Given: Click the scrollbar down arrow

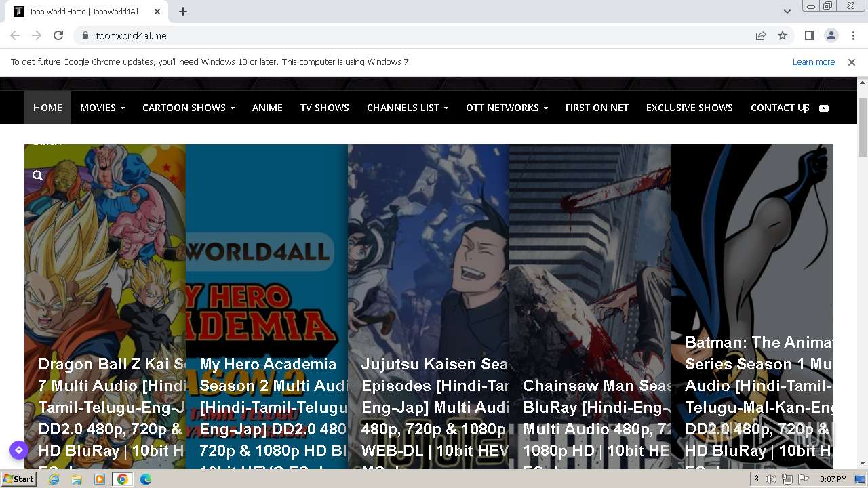Looking at the screenshot, I should point(862,463).
